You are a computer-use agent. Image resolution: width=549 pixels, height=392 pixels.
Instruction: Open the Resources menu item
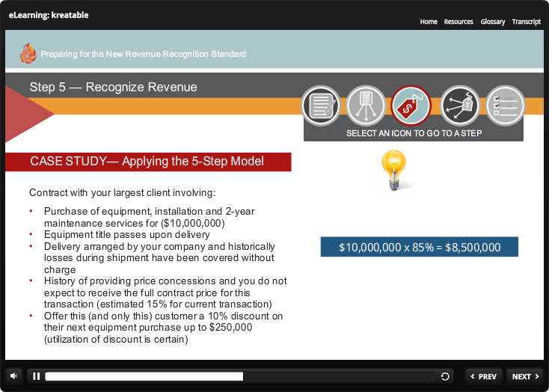coord(458,22)
